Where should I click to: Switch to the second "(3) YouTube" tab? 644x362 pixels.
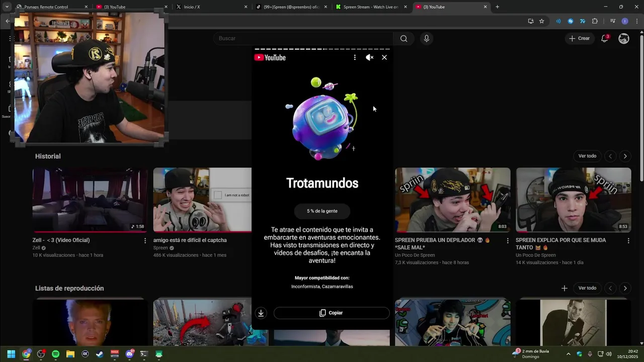(451, 7)
